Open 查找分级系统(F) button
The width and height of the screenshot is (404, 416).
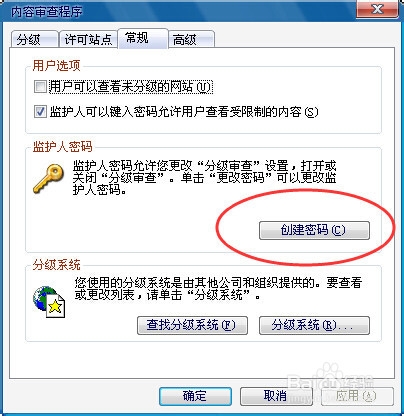coord(192,325)
